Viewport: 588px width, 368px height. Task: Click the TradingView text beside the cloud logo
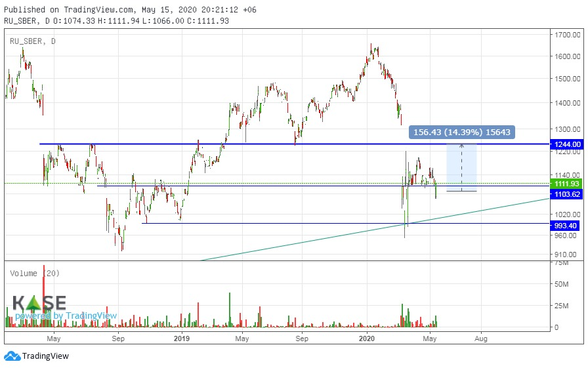45,356
